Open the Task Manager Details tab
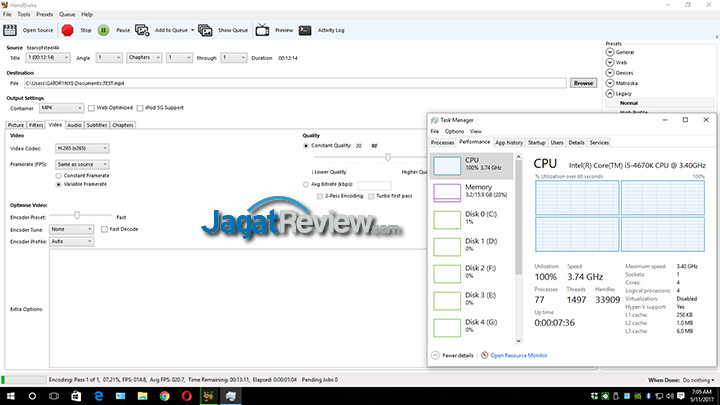720x405 pixels. pos(576,143)
